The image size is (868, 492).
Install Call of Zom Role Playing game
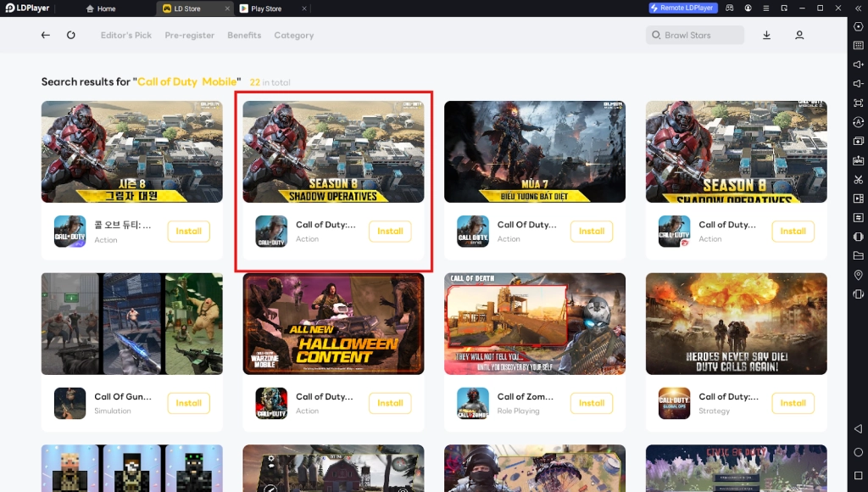pyautogui.click(x=592, y=403)
